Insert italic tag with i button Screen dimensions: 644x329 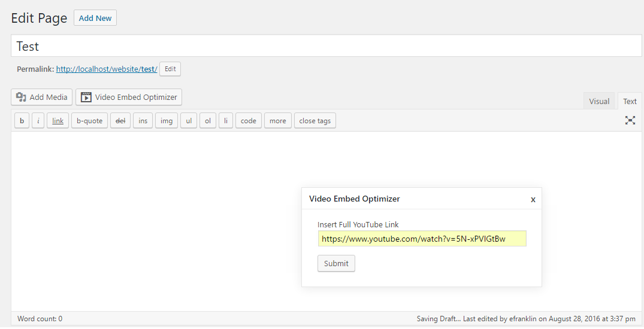pyautogui.click(x=38, y=121)
